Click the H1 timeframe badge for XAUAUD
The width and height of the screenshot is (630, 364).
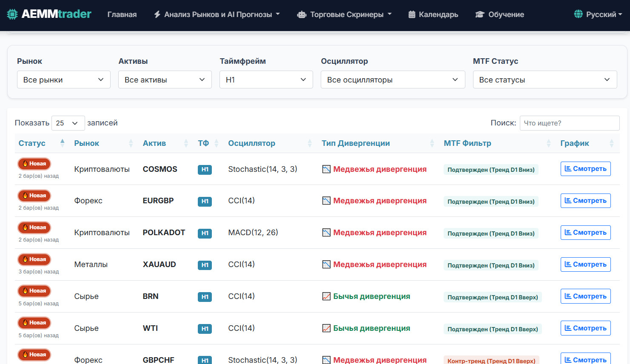click(x=205, y=265)
